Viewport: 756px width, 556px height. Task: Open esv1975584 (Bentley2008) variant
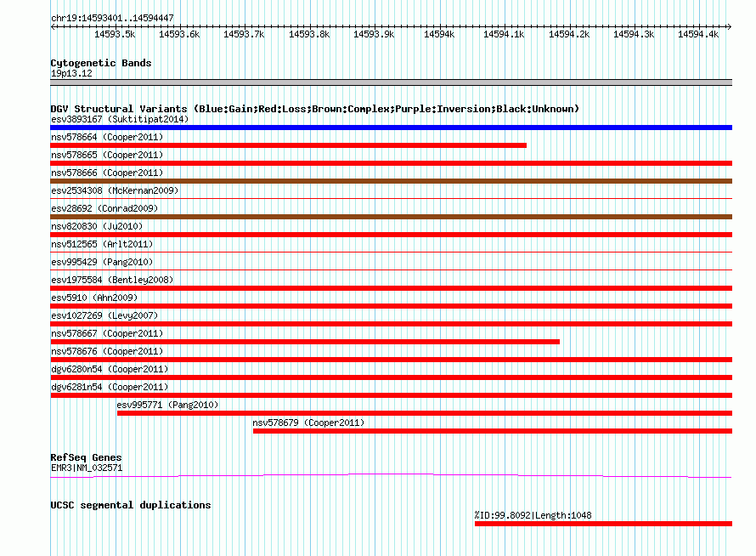click(x=112, y=280)
